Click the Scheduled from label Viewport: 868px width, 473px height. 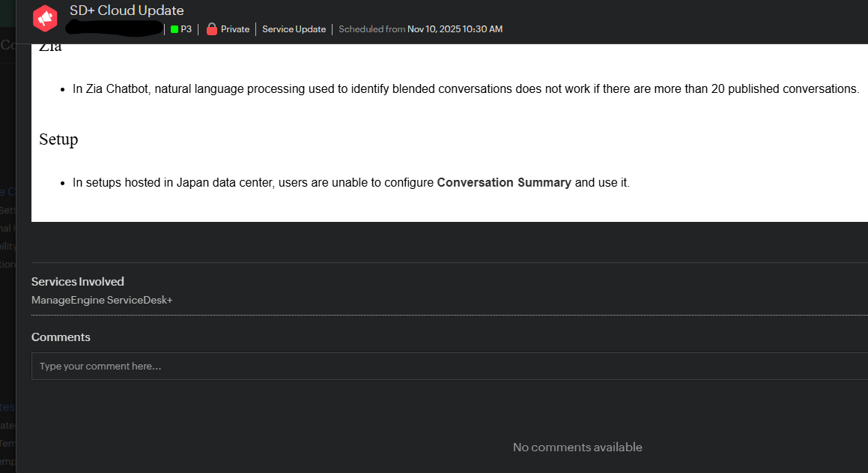371,29
